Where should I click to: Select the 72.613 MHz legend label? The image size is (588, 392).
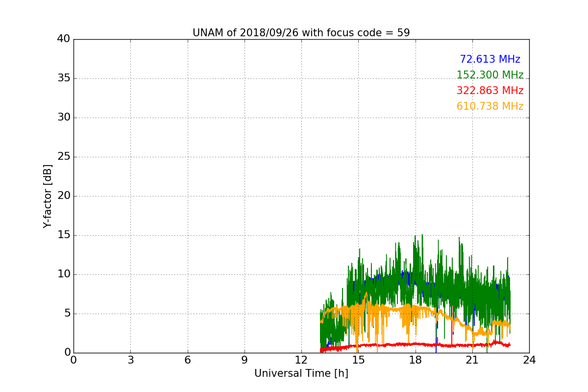[490, 59]
